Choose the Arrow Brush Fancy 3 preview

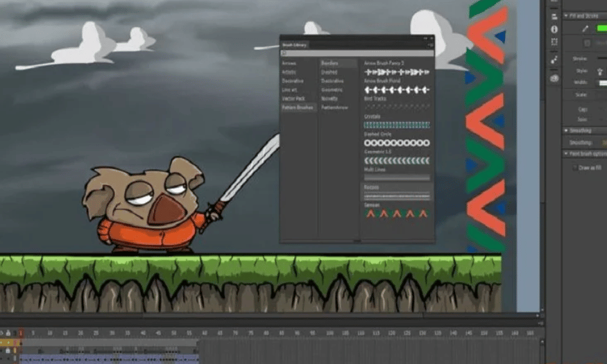[397, 72]
